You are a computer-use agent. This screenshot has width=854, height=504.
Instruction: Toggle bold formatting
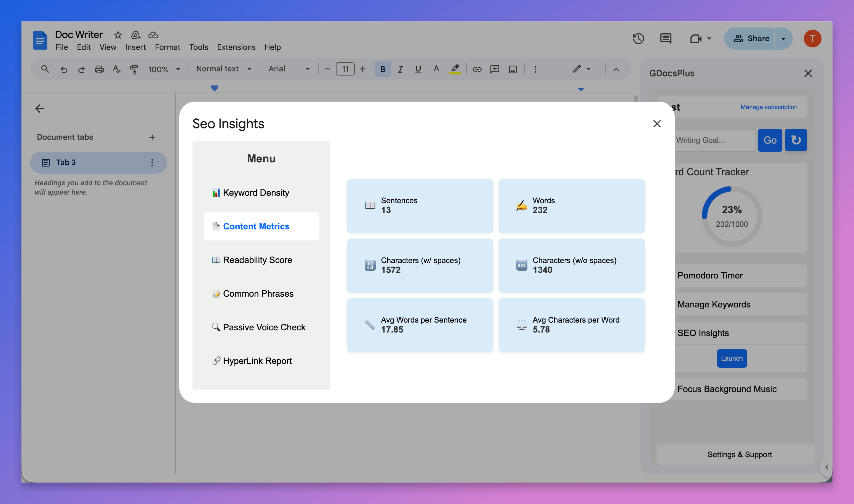pos(383,69)
